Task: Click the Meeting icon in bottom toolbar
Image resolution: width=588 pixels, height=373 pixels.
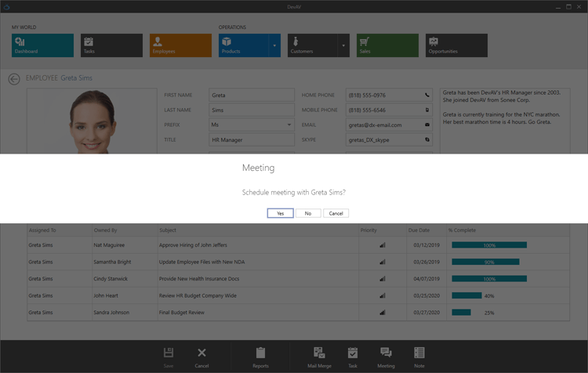Action: [x=386, y=353]
